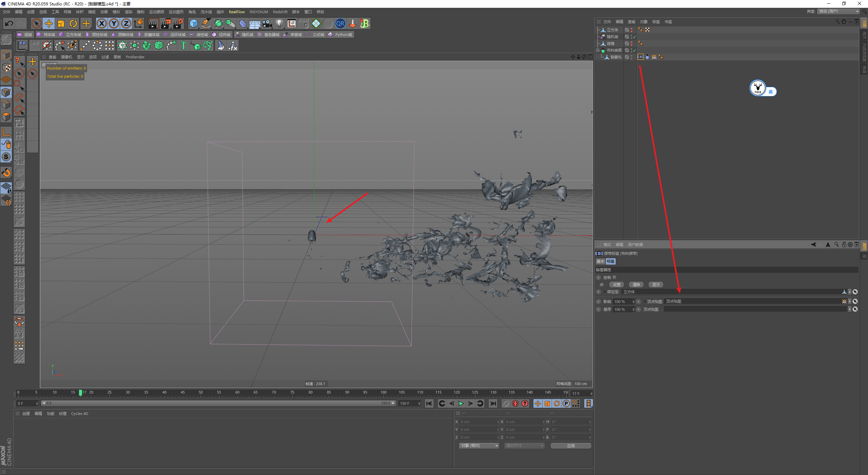Open render settings clapperboard with gear
Screen dimensions: 868x475
tap(178, 23)
